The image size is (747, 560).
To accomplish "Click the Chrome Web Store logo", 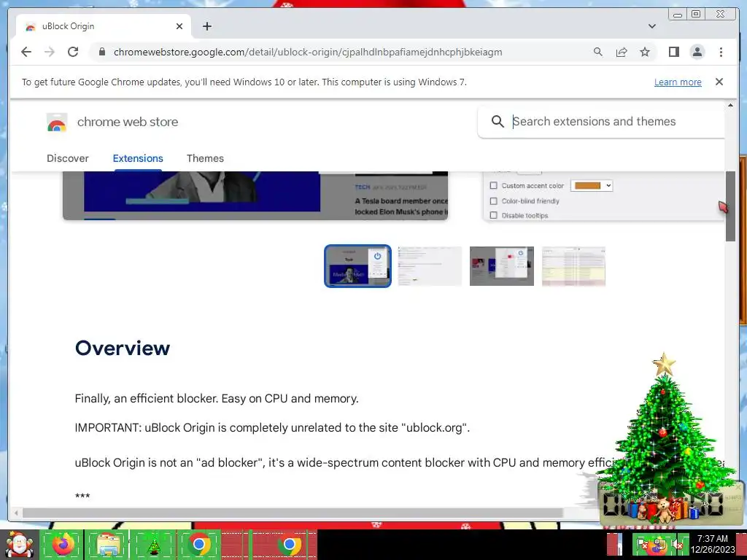I will (x=57, y=122).
